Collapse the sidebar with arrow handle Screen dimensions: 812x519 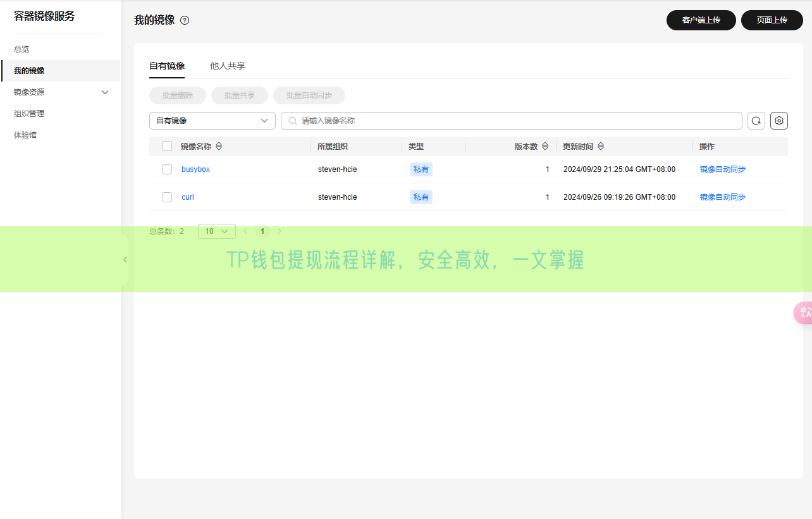coord(125,259)
